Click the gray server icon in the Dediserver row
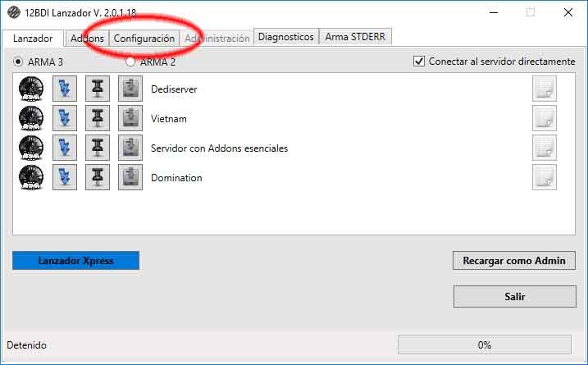 tap(130, 89)
